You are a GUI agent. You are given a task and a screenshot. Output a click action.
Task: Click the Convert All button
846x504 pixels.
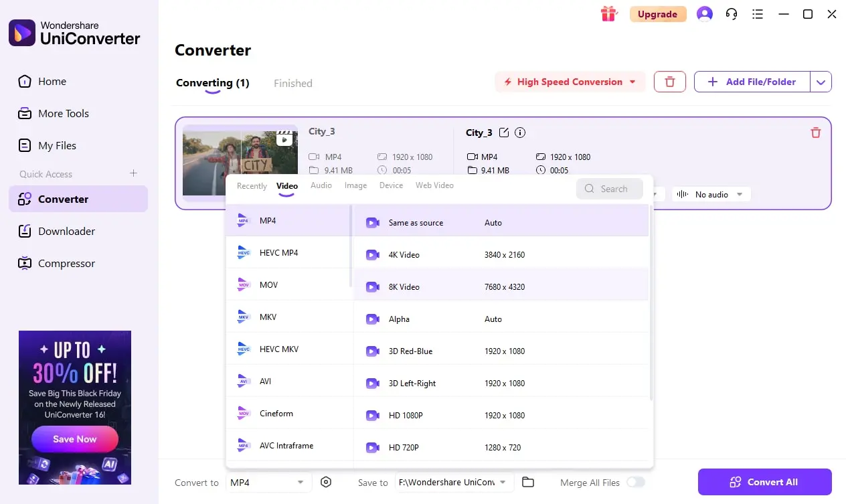(765, 482)
